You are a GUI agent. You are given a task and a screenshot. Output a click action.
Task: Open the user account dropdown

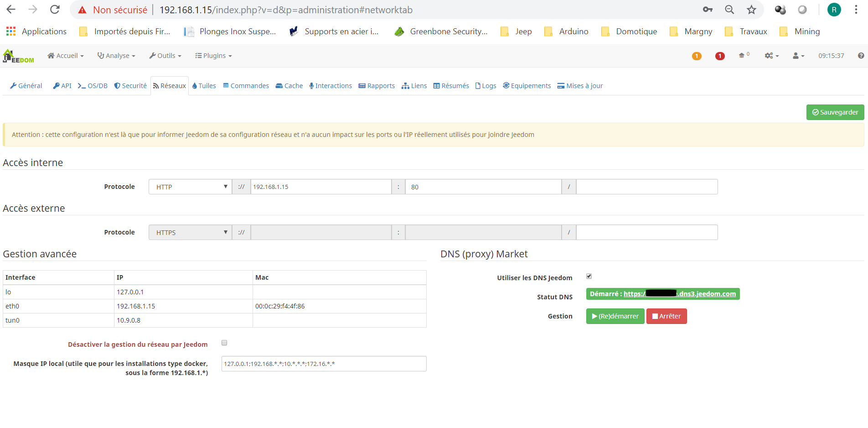point(798,56)
